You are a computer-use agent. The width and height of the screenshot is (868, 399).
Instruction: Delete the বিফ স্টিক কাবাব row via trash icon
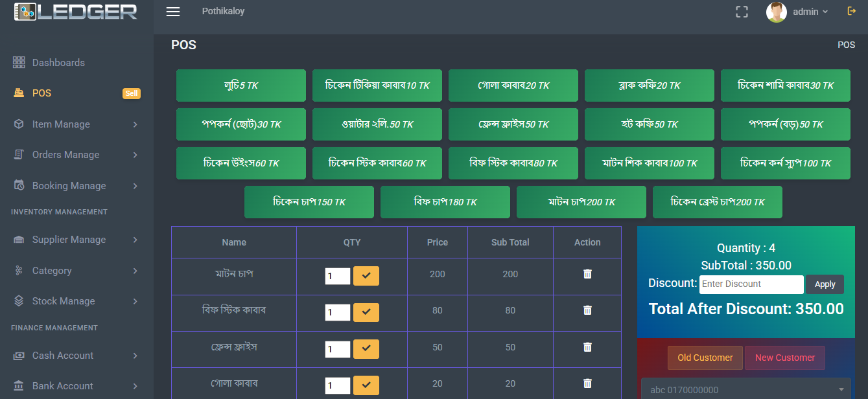587,310
